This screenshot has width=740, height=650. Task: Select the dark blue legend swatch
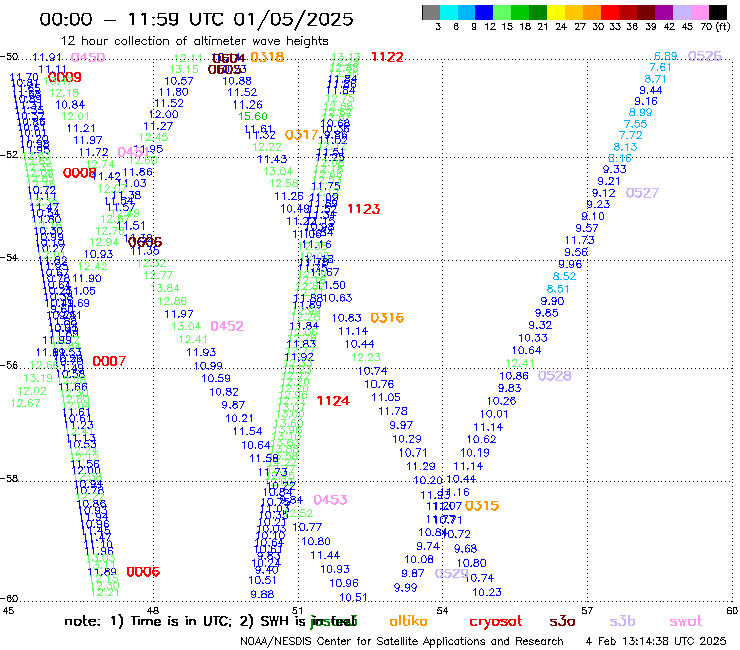pyautogui.click(x=484, y=12)
